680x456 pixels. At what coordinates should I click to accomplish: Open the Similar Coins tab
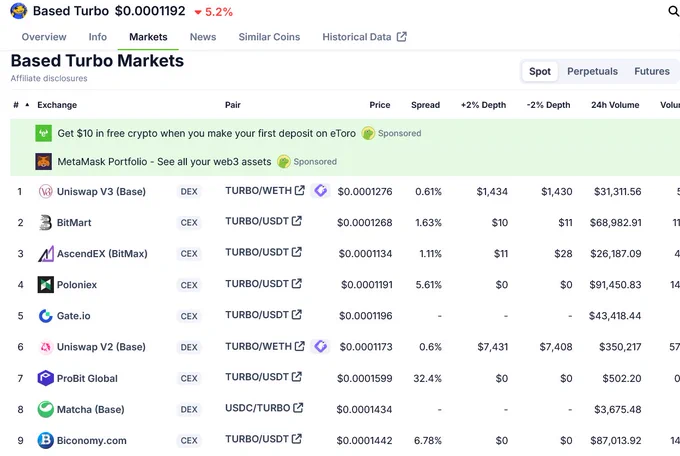(x=269, y=37)
